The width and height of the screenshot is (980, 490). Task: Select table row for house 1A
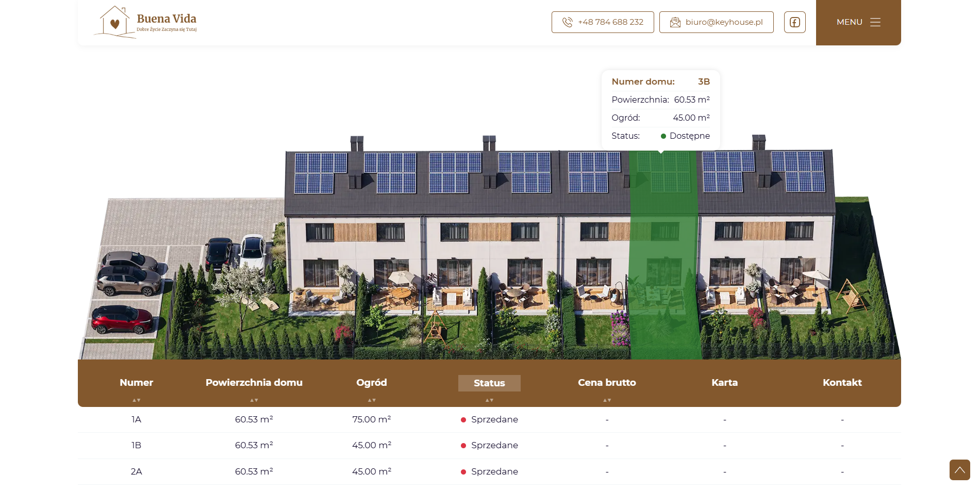[489, 420]
